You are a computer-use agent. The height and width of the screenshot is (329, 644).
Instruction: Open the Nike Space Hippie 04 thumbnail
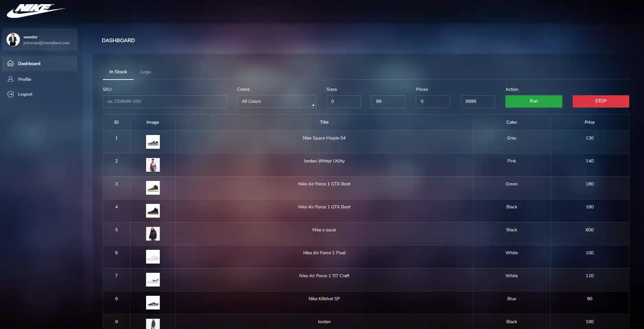pyautogui.click(x=153, y=142)
